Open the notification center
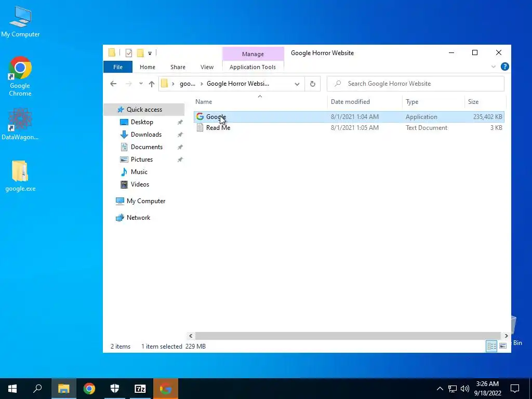The image size is (532, 399). click(x=515, y=389)
